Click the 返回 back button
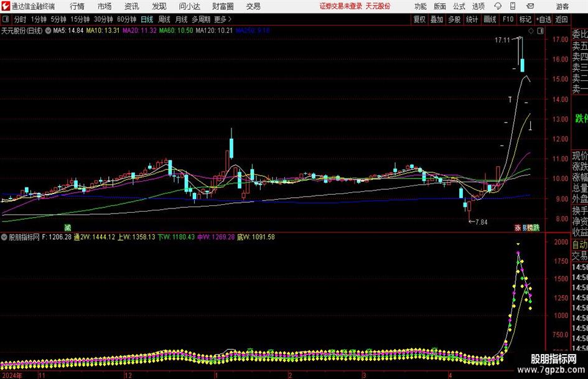The width and height of the screenshot is (588, 379). coord(562,19)
